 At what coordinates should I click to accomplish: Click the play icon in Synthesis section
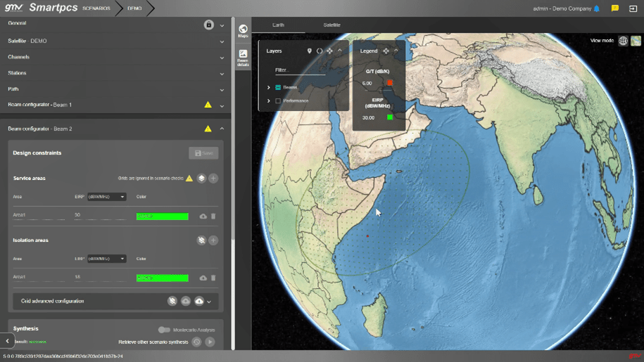point(210,342)
